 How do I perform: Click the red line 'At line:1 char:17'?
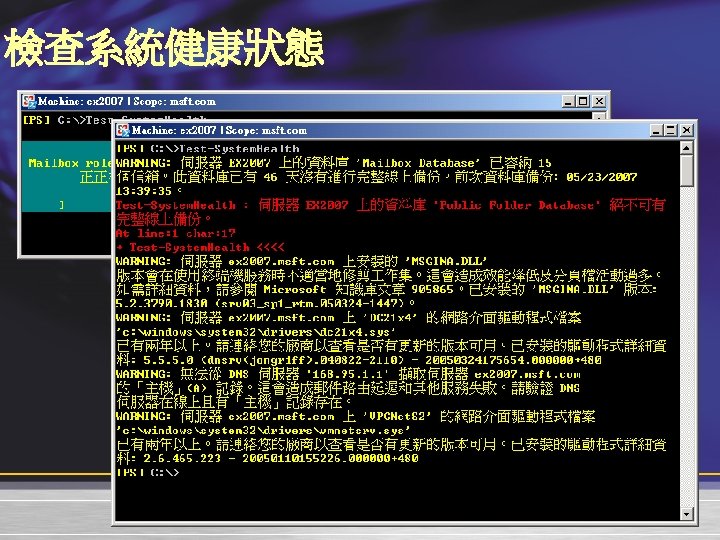[175, 233]
